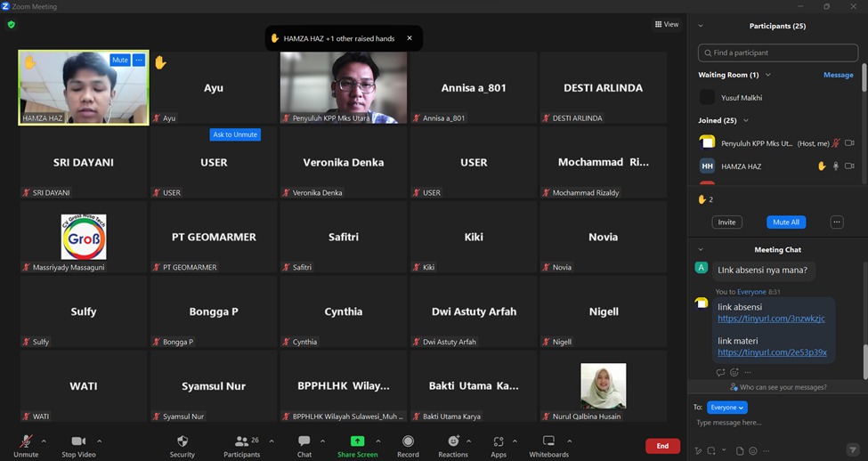The width and height of the screenshot is (868, 461).
Task: Expand audio options arrow beside Unmute
Action: [x=44, y=441]
